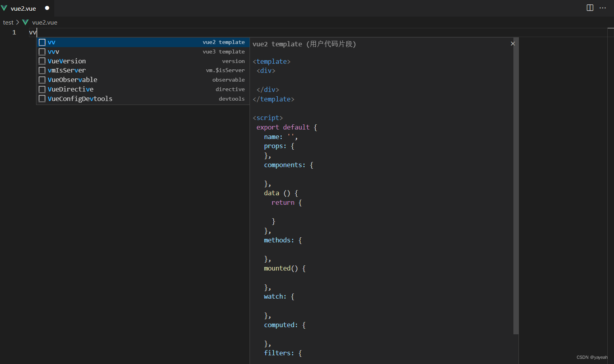614x364 pixels.
Task: Click the 'watch: {' line in preview
Action: [279, 296]
